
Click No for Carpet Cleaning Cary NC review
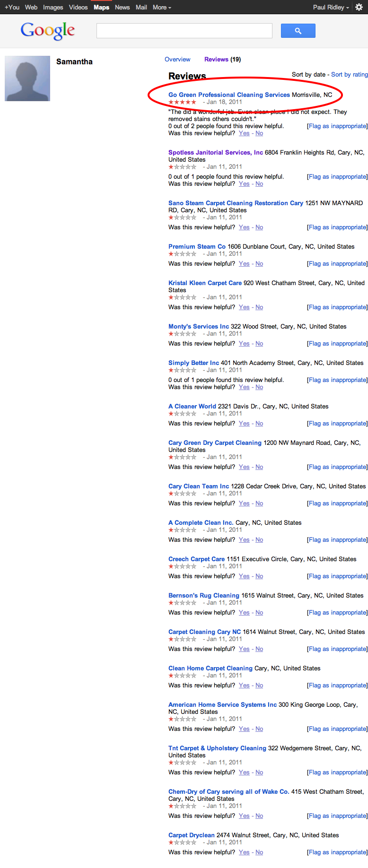click(x=259, y=649)
